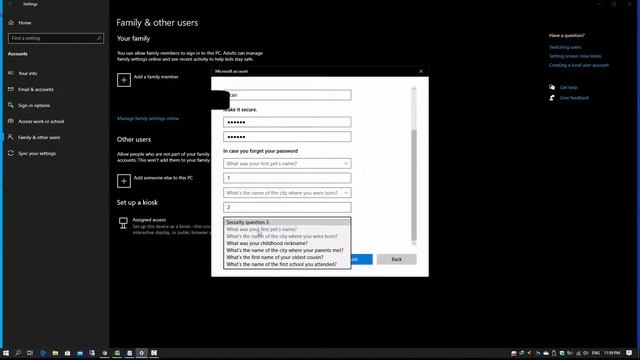Click the Settings gear in the taskbar

click(x=142, y=353)
